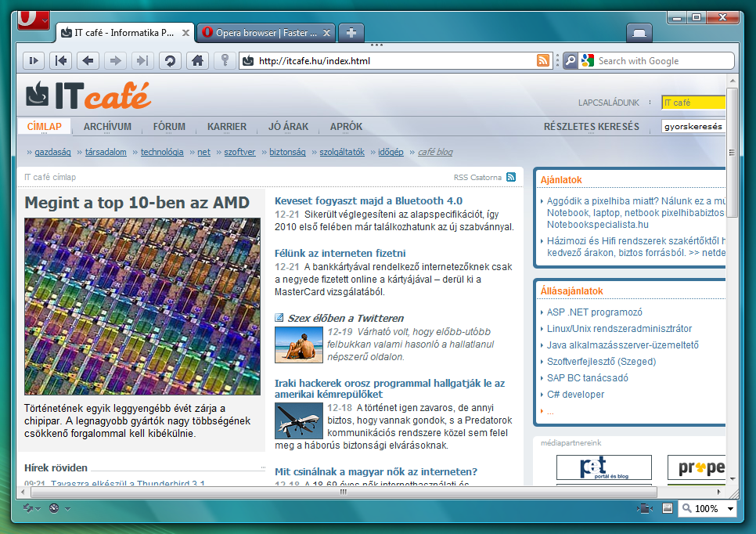Click the AMD chip wafer image
This screenshot has width=756, height=534.
point(142,306)
